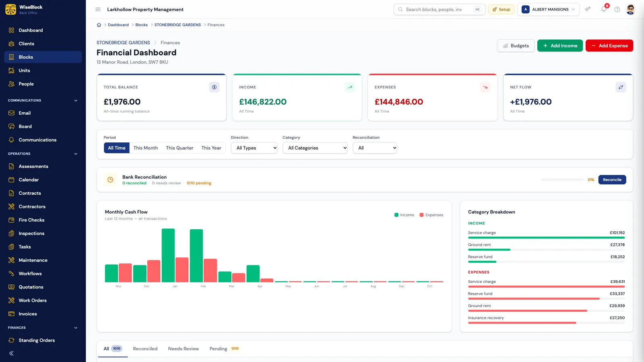Image resolution: width=644 pixels, height=362 pixels.
Task: Open Board in sidebar
Action: pos(43,126)
